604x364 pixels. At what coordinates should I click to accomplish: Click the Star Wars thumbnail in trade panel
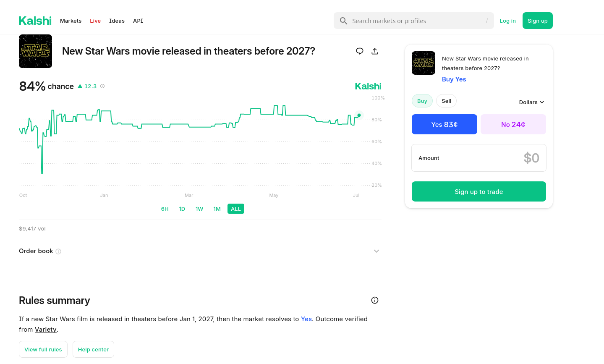[424, 63]
